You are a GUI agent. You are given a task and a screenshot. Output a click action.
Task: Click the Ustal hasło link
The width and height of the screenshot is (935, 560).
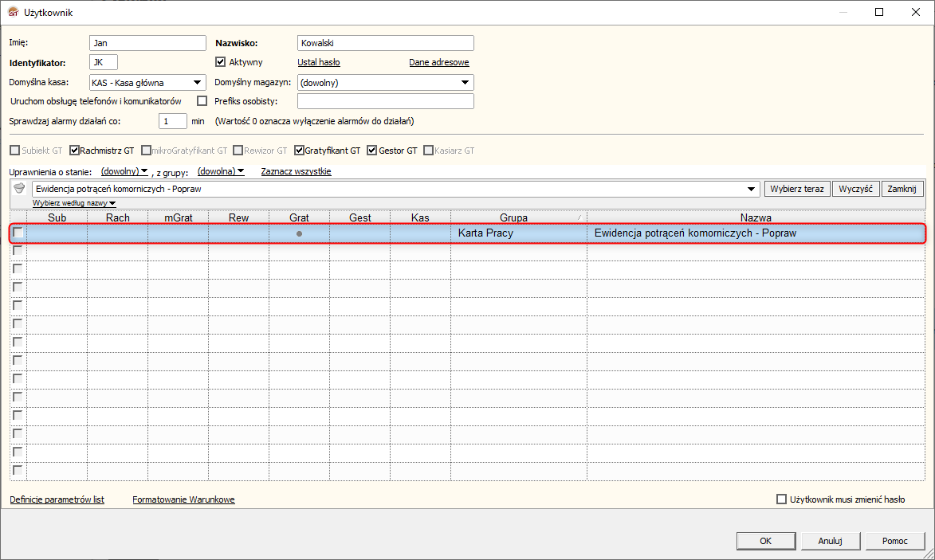318,62
